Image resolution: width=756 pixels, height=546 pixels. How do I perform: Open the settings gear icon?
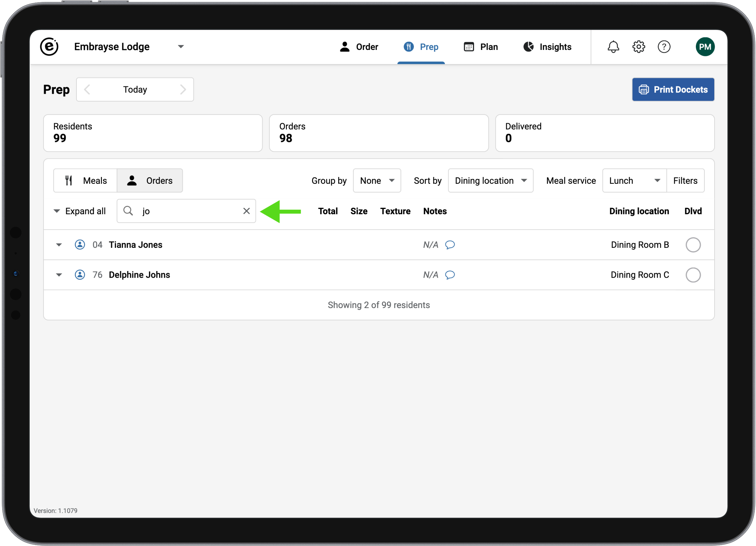pos(639,47)
